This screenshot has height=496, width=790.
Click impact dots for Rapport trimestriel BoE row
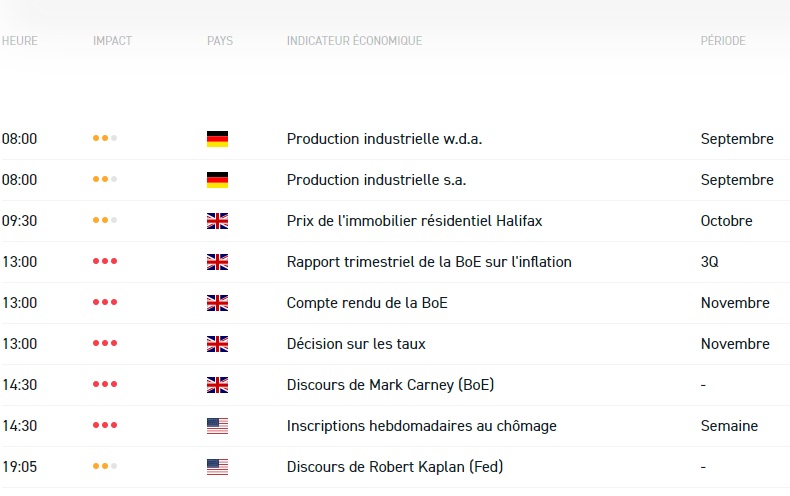point(105,262)
